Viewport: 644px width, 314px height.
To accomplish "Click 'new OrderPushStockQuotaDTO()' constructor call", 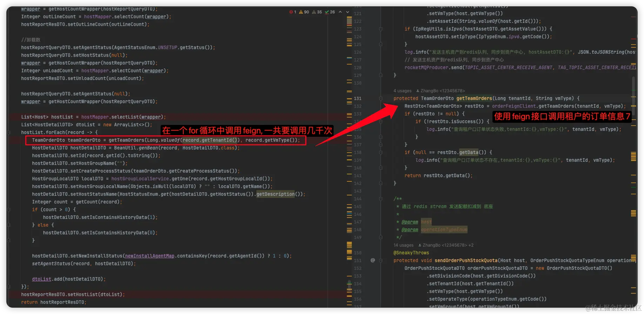I will (574, 268).
